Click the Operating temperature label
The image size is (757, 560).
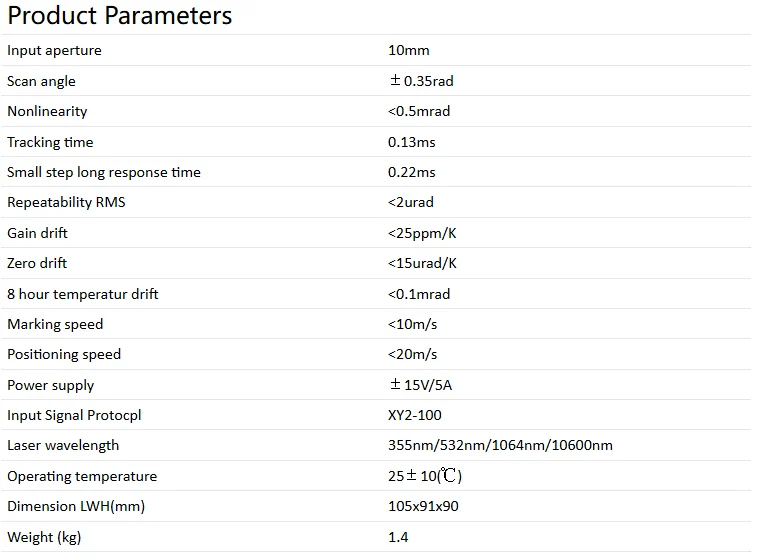click(82, 476)
